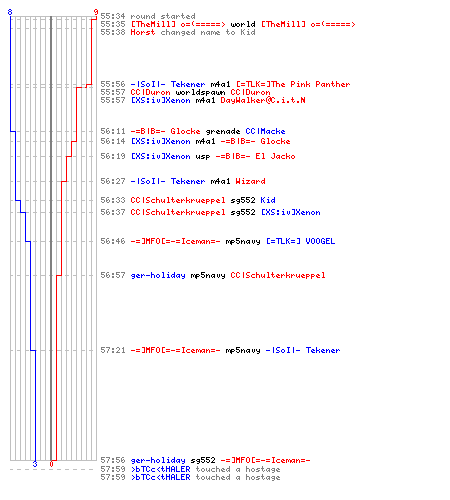Click the usp kill on El Jacko

[198, 156]
